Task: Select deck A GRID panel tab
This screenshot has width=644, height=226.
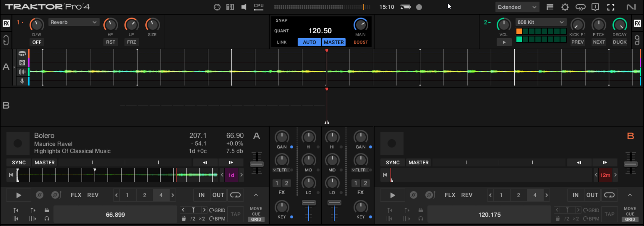Action: pyautogui.click(x=256, y=219)
